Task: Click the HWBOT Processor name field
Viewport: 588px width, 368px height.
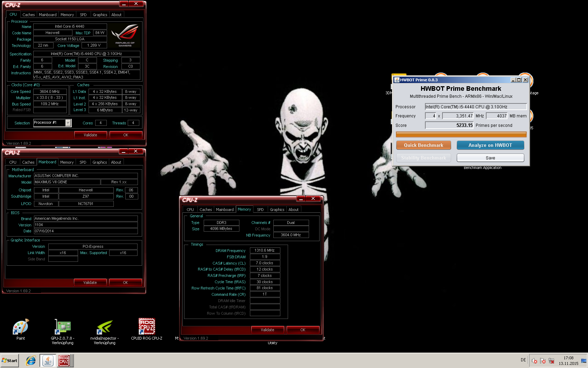Action: pos(476,107)
